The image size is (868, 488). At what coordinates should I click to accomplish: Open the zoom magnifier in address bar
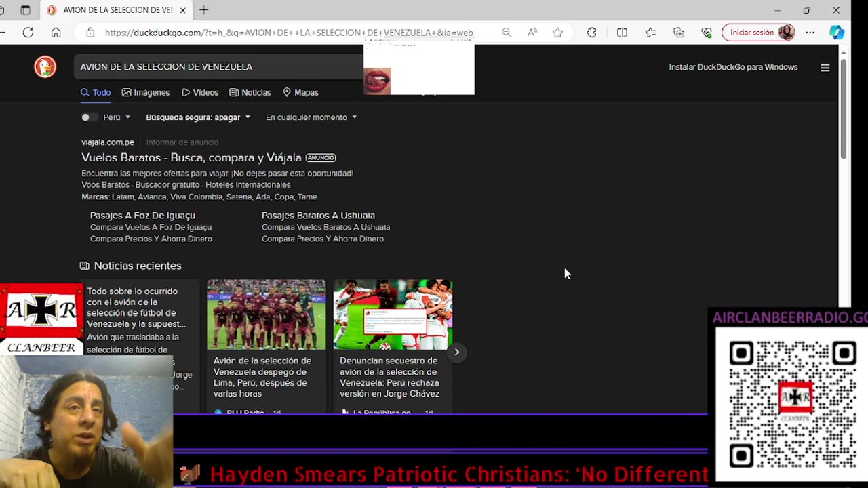(507, 33)
